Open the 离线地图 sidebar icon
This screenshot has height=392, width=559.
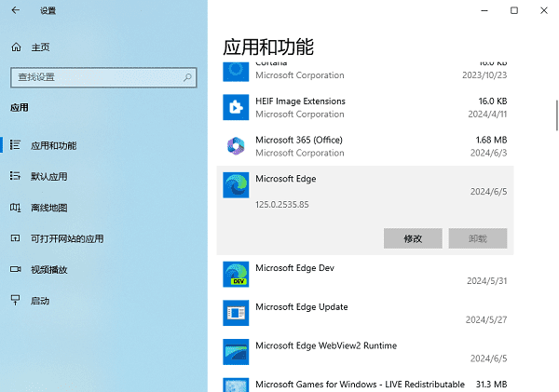[x=15, y=208]
